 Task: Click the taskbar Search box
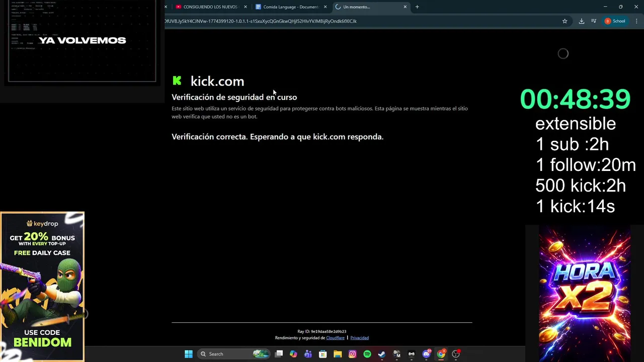(234, 354)
